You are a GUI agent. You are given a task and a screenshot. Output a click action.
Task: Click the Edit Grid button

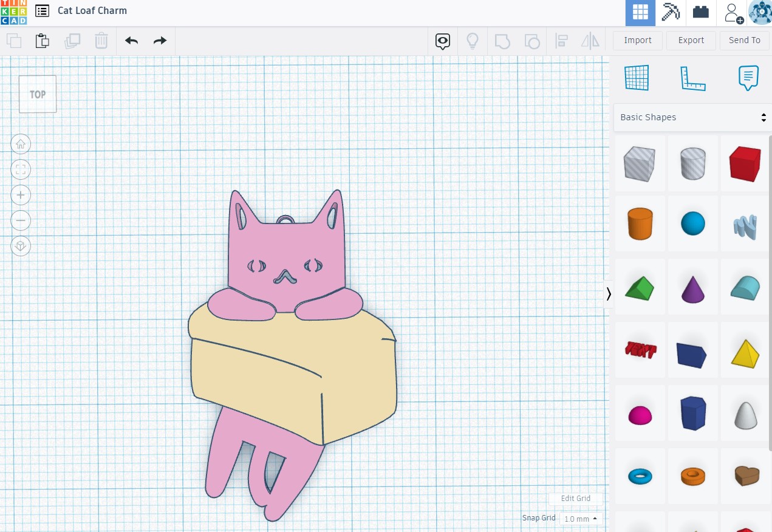[575, 499]
